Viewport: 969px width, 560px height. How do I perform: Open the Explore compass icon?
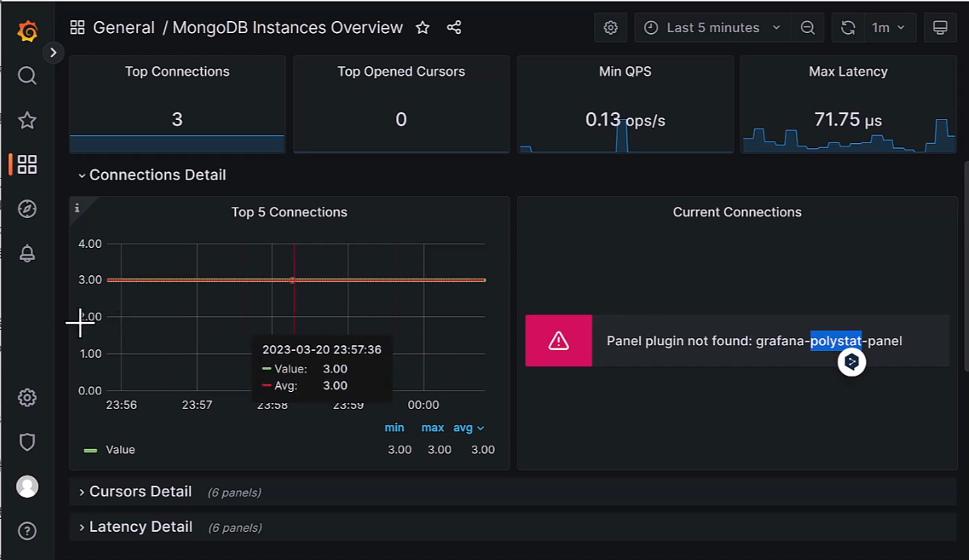click(x=27, y=208)
